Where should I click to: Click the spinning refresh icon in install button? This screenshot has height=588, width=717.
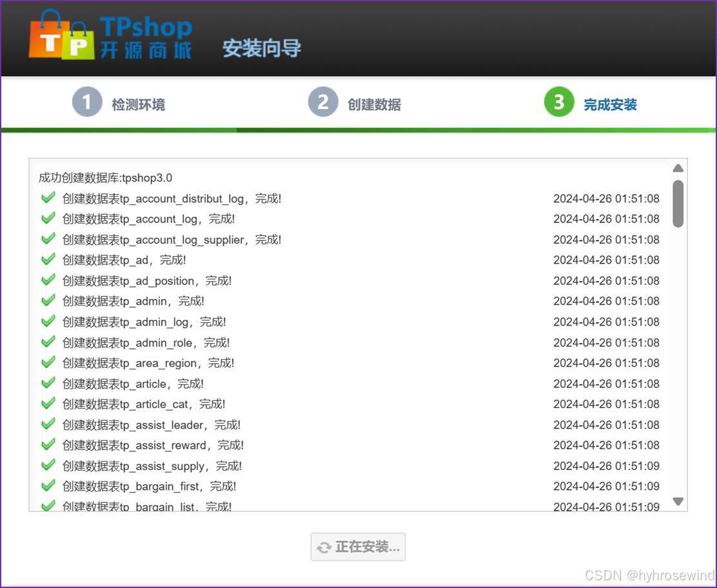coord(324,547)
